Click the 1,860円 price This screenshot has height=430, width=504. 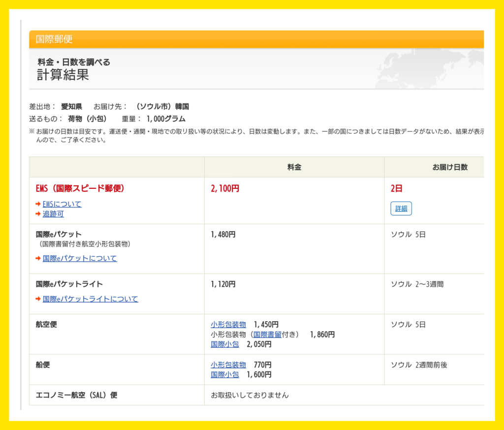[322, 335]
